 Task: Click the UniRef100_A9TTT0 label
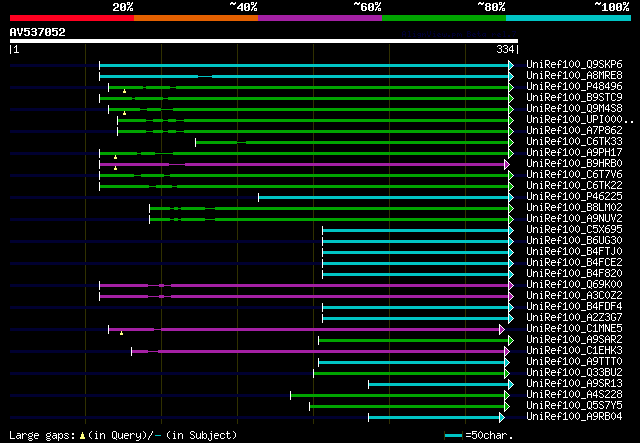point(574,362)
